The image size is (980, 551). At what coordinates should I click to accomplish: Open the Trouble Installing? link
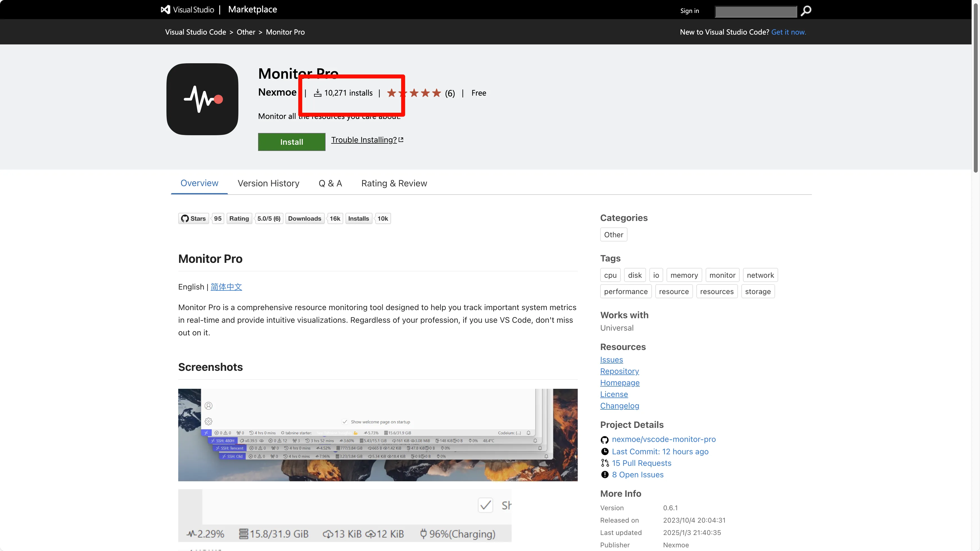click(364, 140)
